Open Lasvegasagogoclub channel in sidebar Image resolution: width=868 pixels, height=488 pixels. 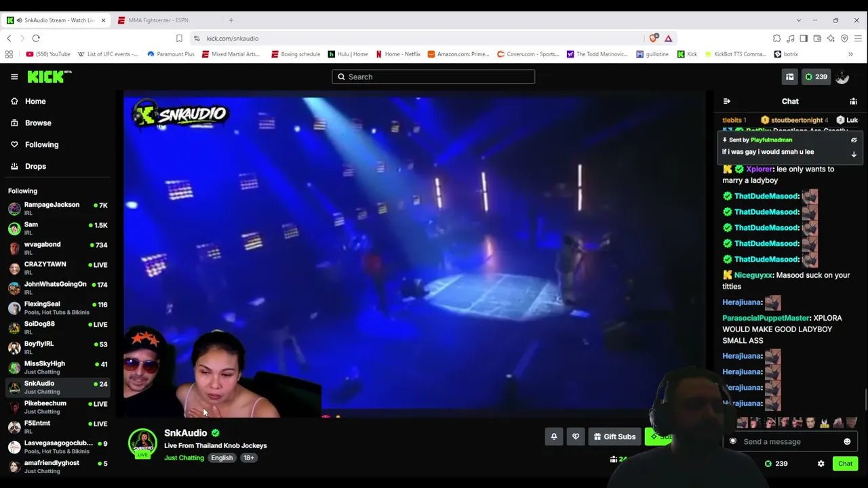pos(58,446)
